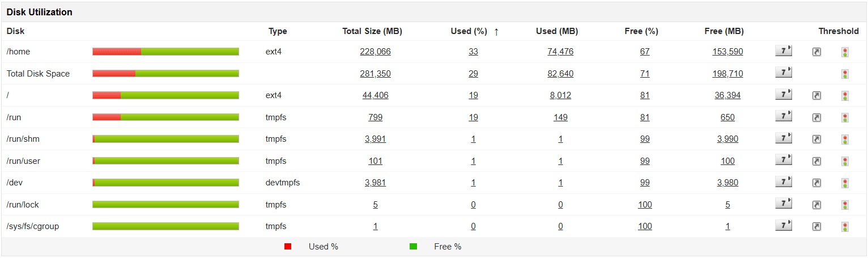Click popup arrow icon for /run/shm row
This screenshot has width=868, height=258.
[816, 139]
